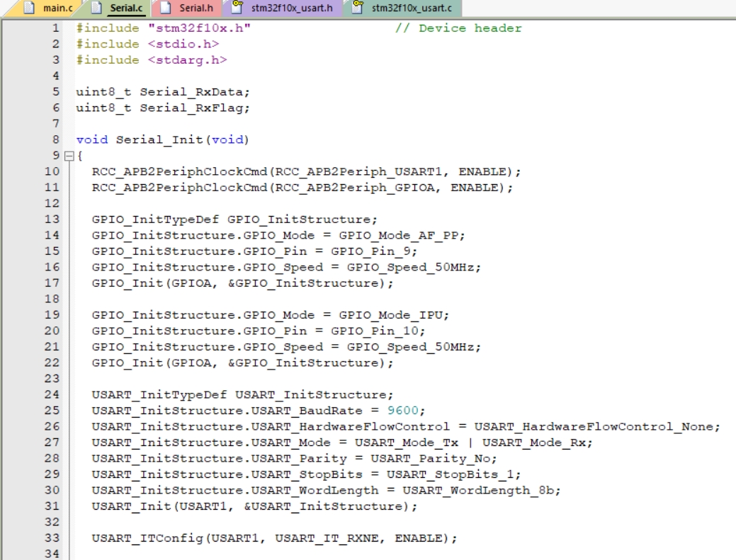Click GPIO_Pin_10 value
Viewport: 736px width, 560px height.
point(375,331)
